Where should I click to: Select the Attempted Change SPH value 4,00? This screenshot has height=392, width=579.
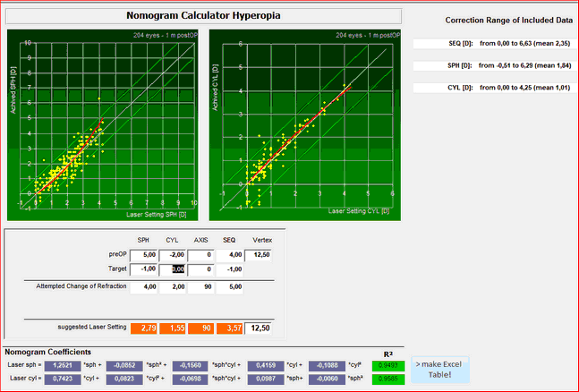click(143, 287)
